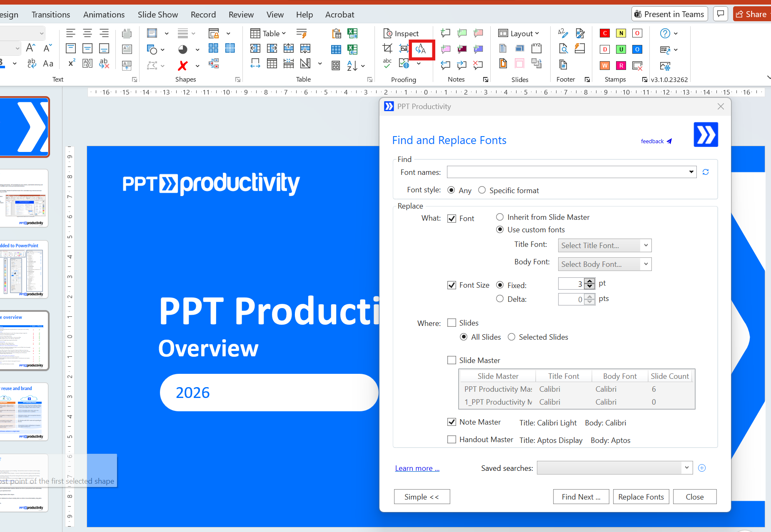Click the Replace Fonts ribbon icon
Viewport: 771px width, 532px height.
click(421, 49)
